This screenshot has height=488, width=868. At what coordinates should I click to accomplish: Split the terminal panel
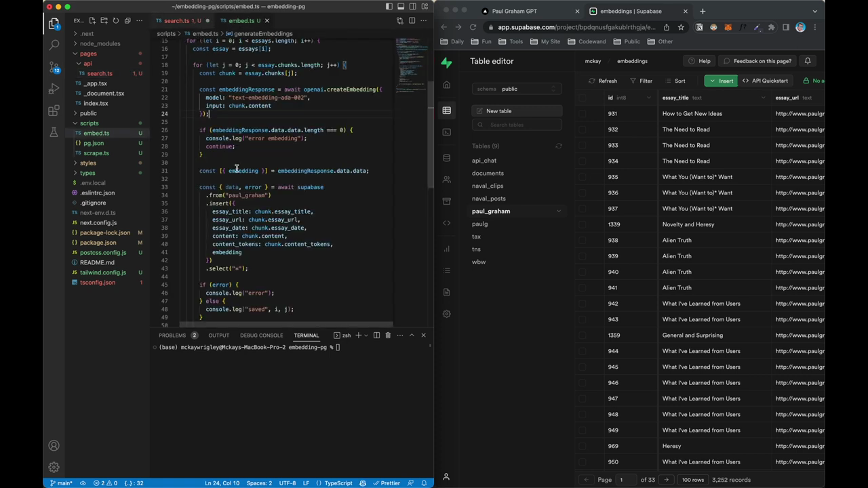point(376,335)
